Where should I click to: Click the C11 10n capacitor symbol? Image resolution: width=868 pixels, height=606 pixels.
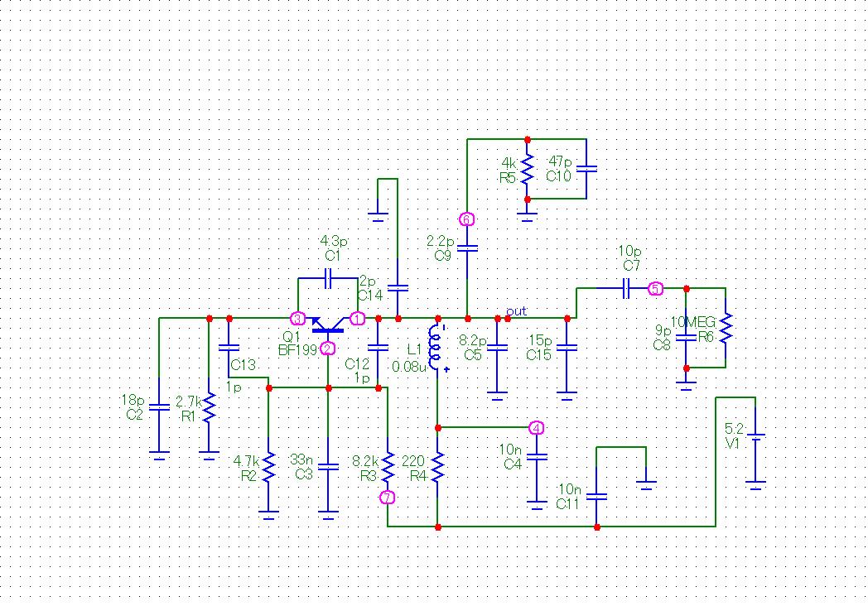pos(596,497)
